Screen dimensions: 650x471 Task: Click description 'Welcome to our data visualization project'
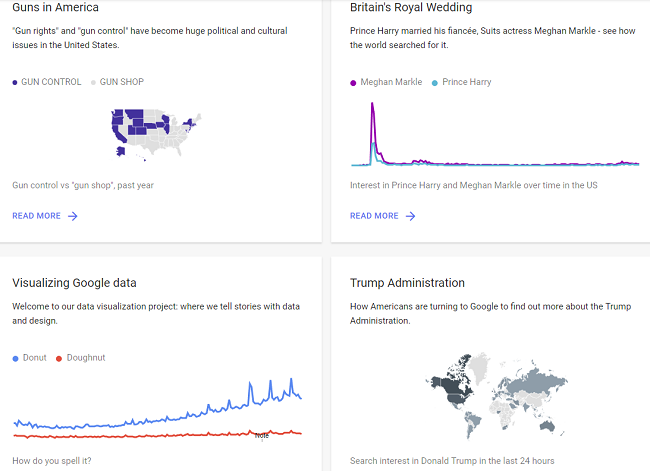coord(156,313)
